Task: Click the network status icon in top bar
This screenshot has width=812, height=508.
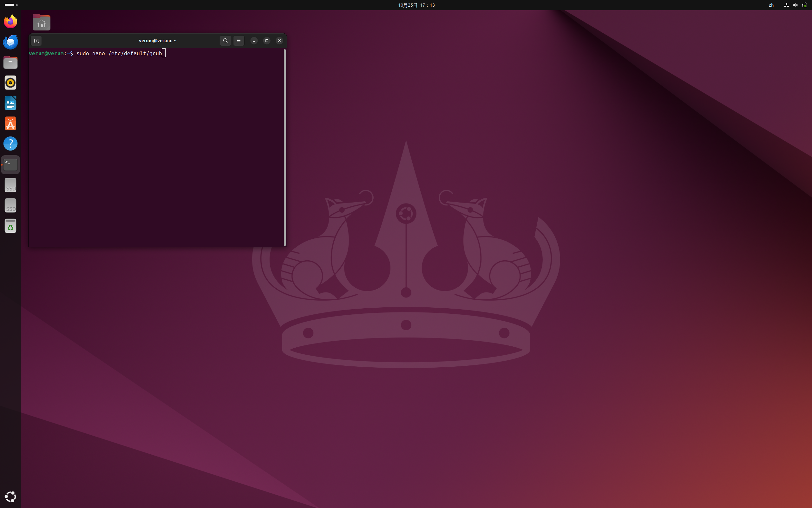Action: 786,5
